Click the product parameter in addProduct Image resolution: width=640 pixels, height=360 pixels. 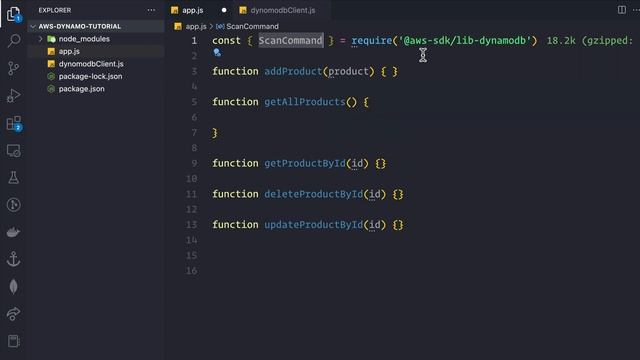tap(349, 71)
